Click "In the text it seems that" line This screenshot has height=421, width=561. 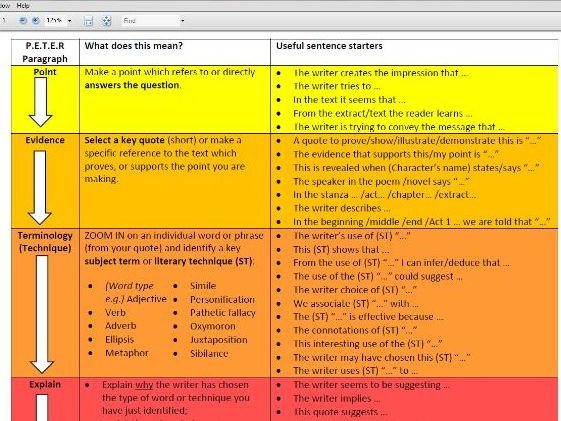[x=349, y=100]
